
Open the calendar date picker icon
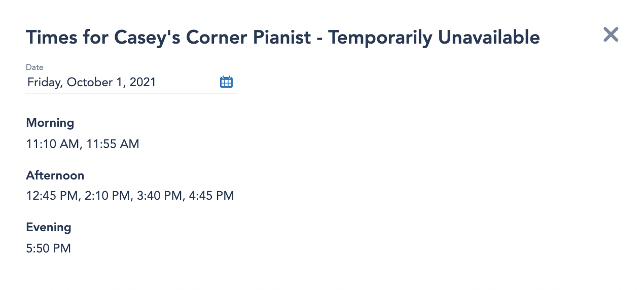tap(226, 82)
